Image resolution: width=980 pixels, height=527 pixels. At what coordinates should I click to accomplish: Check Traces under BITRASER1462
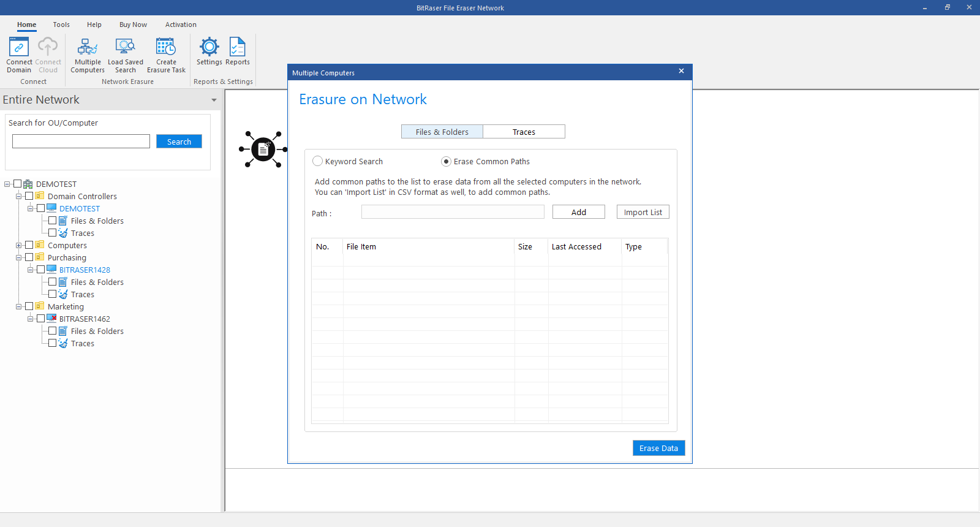coord(52,343)
